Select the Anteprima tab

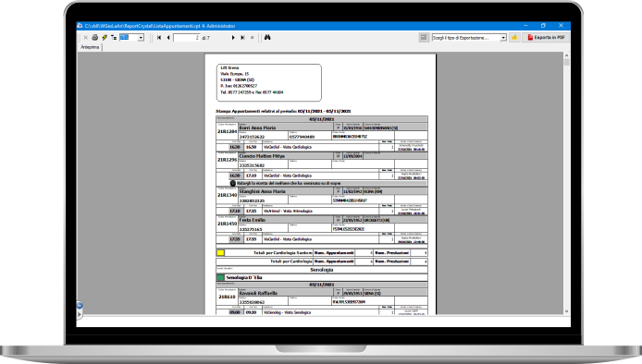(90, 47)
